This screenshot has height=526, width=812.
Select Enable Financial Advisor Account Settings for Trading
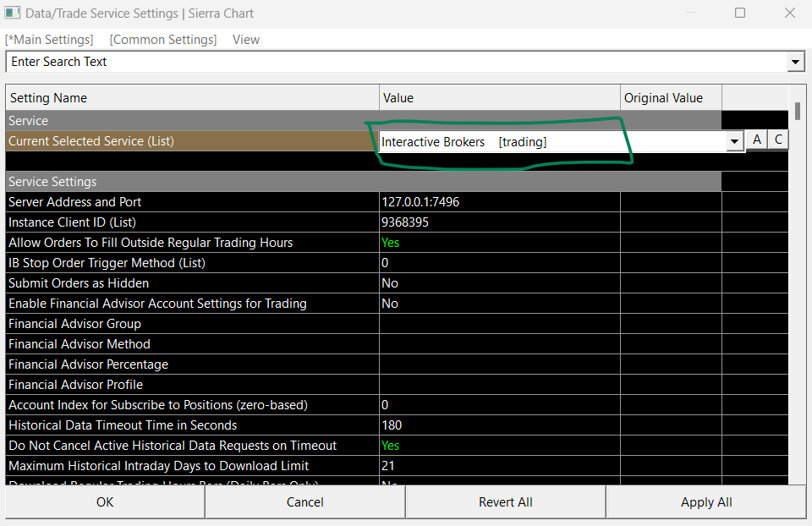193,304
